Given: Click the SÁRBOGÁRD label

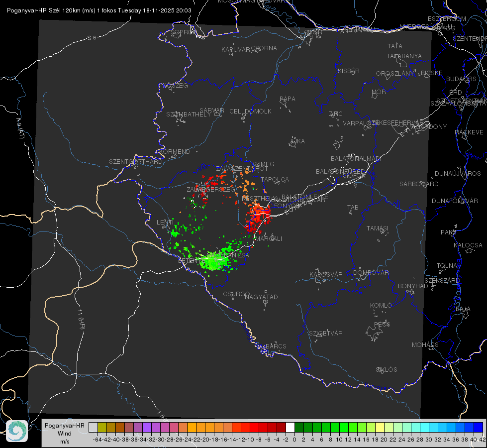Looking at the screenshot, I should point(419,184).
